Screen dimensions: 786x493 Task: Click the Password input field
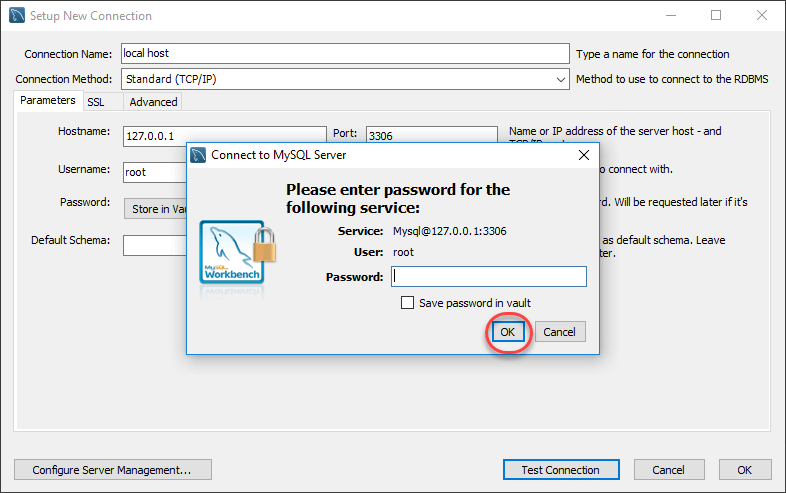488,277
